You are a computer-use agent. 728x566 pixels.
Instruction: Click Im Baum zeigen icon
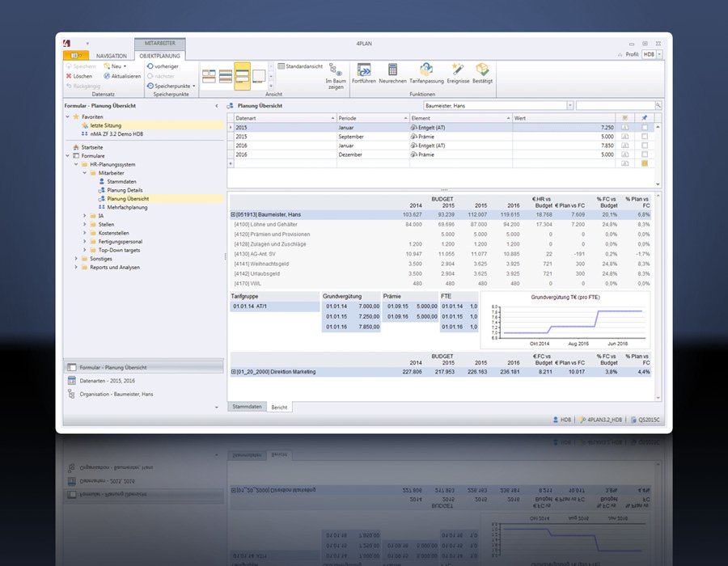335,70
